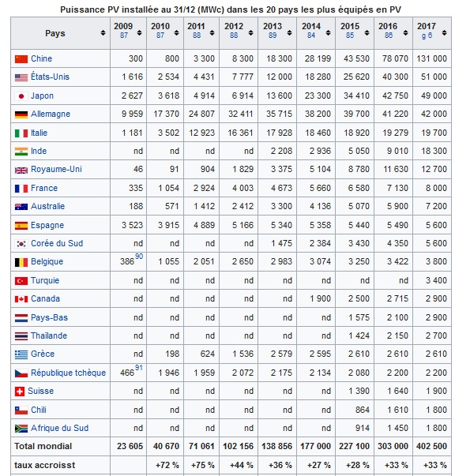455x476 pixels.
Task: Follow the Corée du Sud link
Action: coord(57,243)
